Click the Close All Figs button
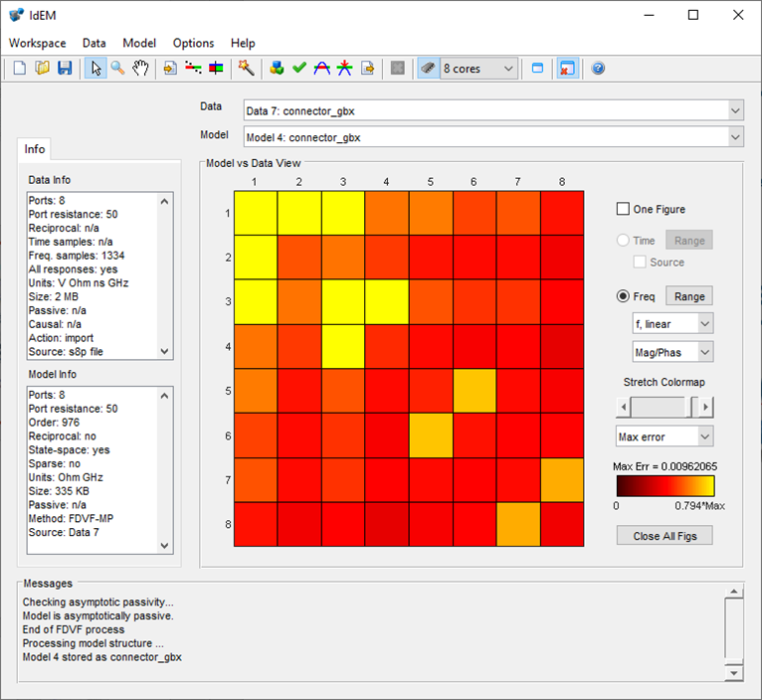The image size is (762, 700). click(x=665, y=535)
